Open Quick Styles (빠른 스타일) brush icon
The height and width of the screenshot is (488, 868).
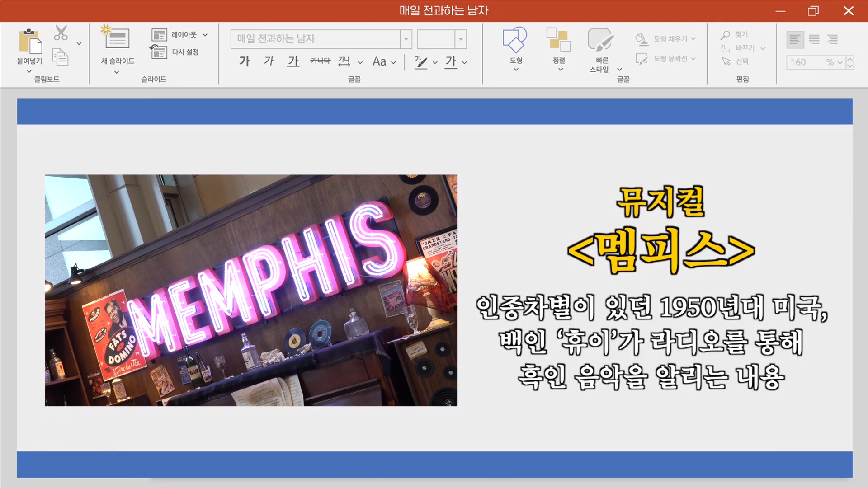pyautogui.click(x=600, y=40)
